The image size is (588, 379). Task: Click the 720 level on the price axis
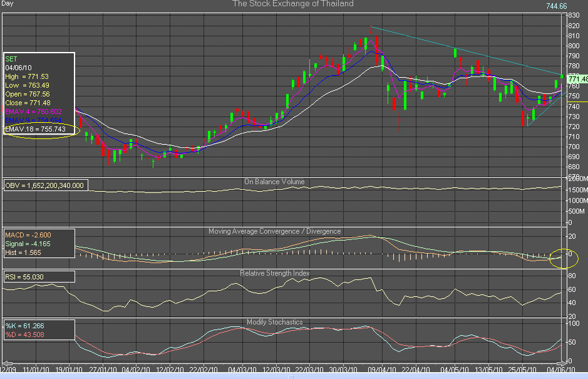[574, 127]
